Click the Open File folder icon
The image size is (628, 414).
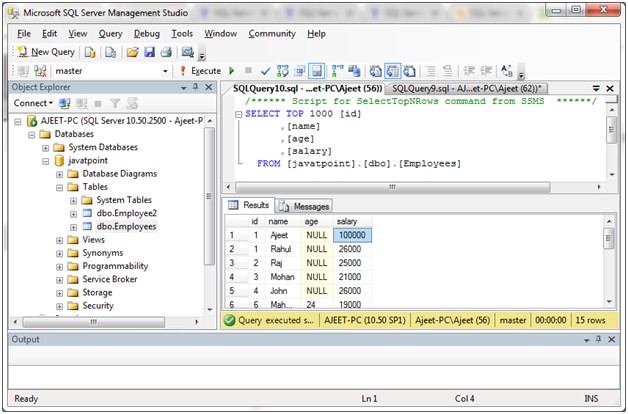[x=133, y=52]
